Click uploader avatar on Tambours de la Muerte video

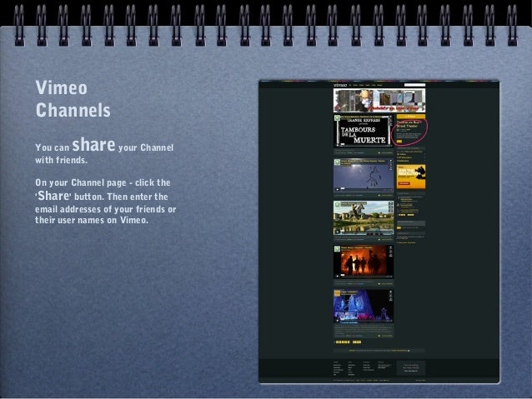[337, 118]
